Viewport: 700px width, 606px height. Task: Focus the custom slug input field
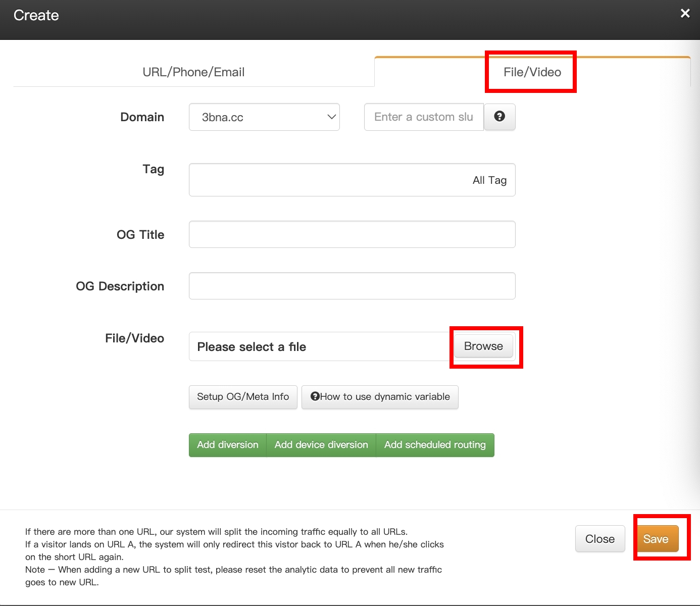point(423,117)
